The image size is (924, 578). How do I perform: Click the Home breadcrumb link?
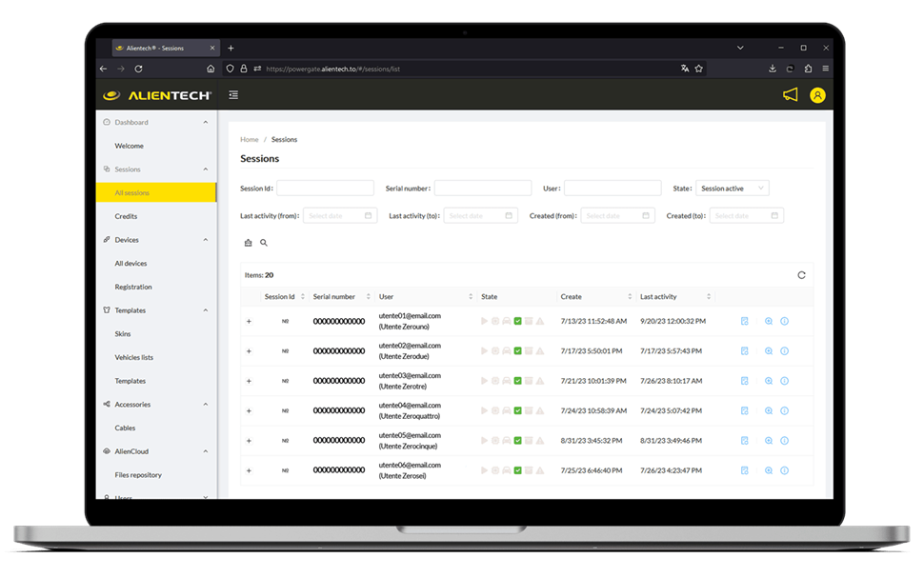pyautogui.click(x=249, y=140)
